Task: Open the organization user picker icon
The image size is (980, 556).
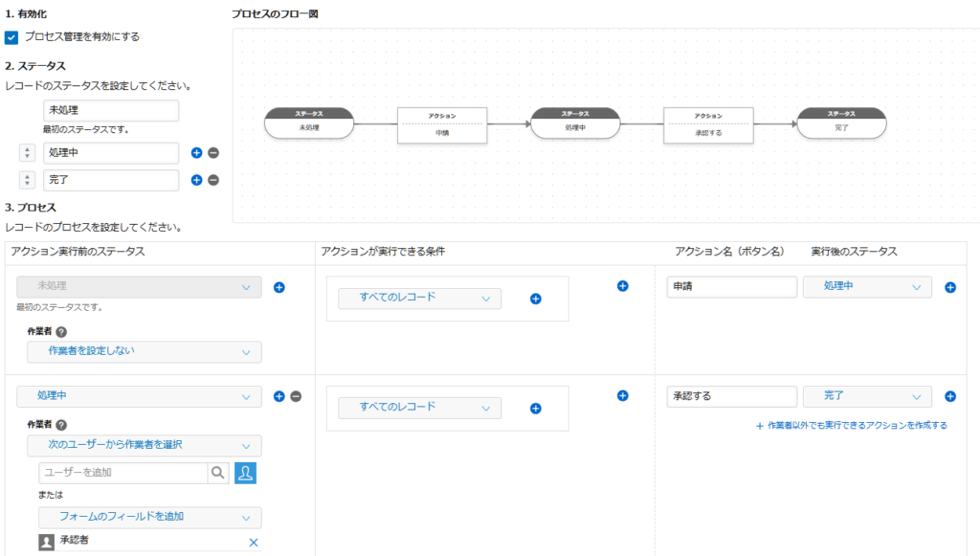Action: click(246, 472)
